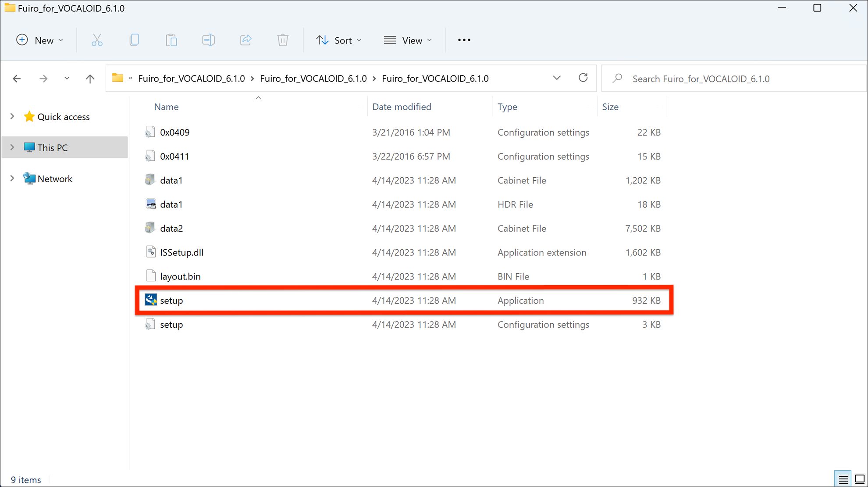This screenshot has width=868, height=487.
Task: Open the View menu
Action: coord(407,40)
